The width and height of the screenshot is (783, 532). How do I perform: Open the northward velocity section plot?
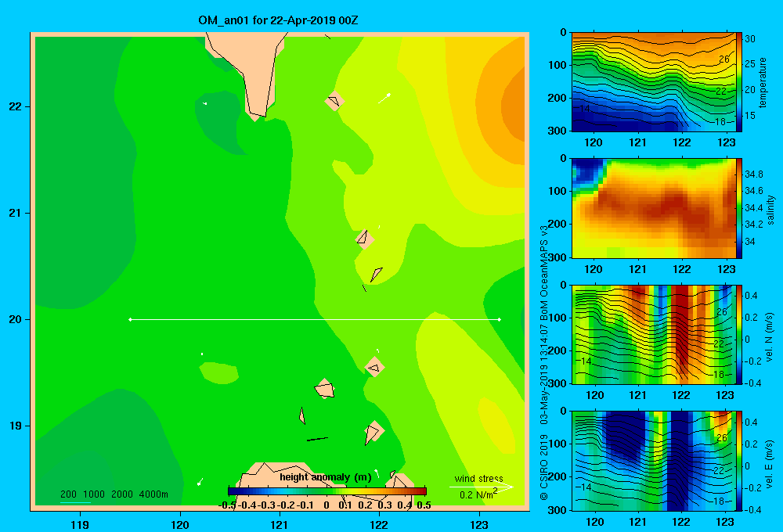(x=654, y=335)
